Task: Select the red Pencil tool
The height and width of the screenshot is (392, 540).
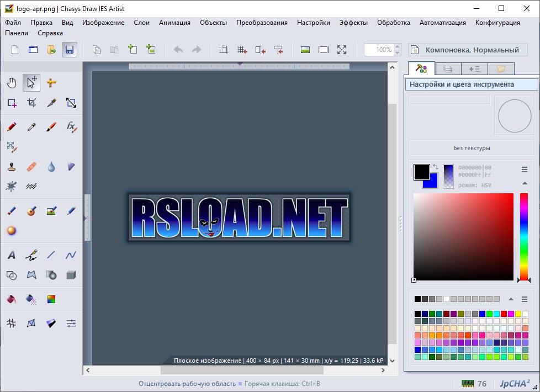Action: coord(12,127)
